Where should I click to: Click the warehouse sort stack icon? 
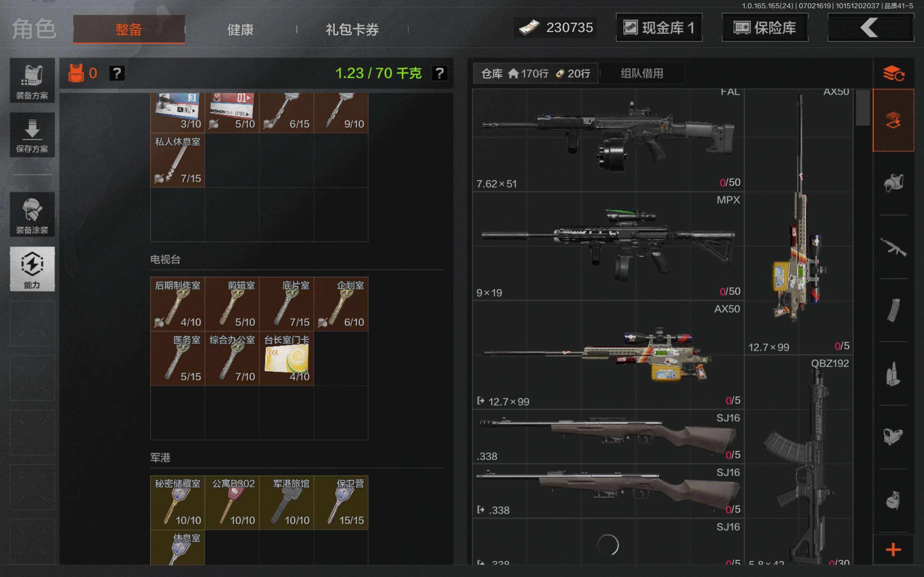coord(893,73)
